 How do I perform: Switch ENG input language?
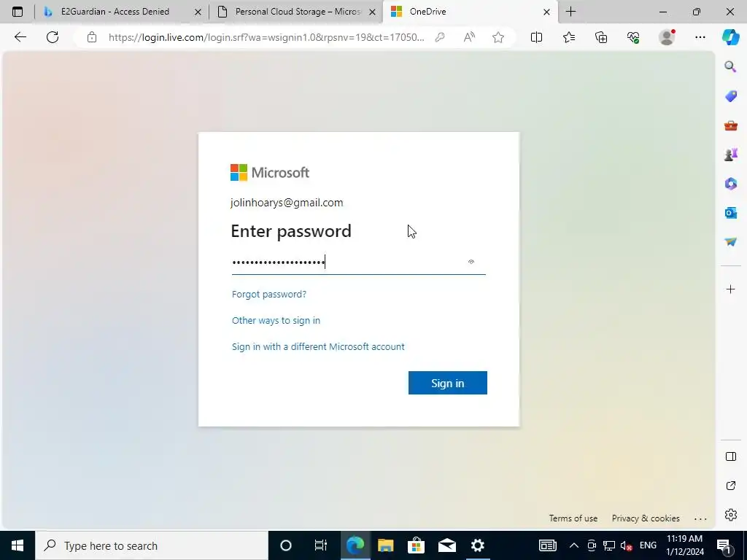[648, 545]
